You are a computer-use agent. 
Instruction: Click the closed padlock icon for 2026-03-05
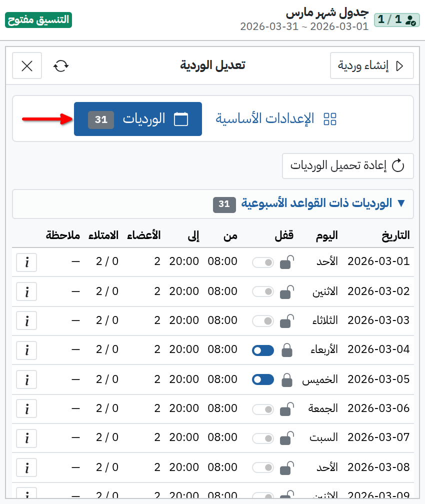(x=287, y=379)
